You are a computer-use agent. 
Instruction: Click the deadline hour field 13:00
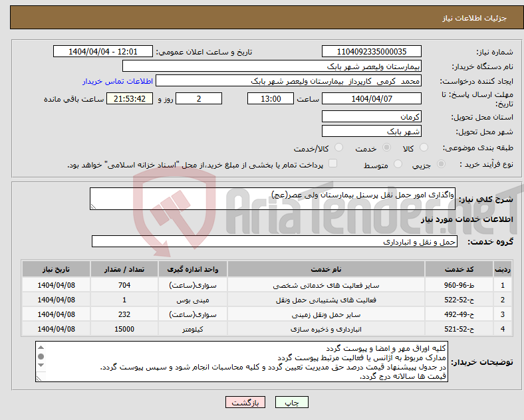tap(271, 98)
